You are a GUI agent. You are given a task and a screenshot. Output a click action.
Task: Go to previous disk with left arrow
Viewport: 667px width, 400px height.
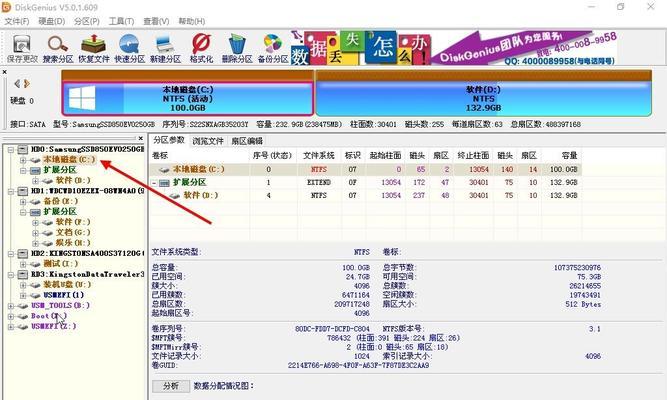coord(17,83)
